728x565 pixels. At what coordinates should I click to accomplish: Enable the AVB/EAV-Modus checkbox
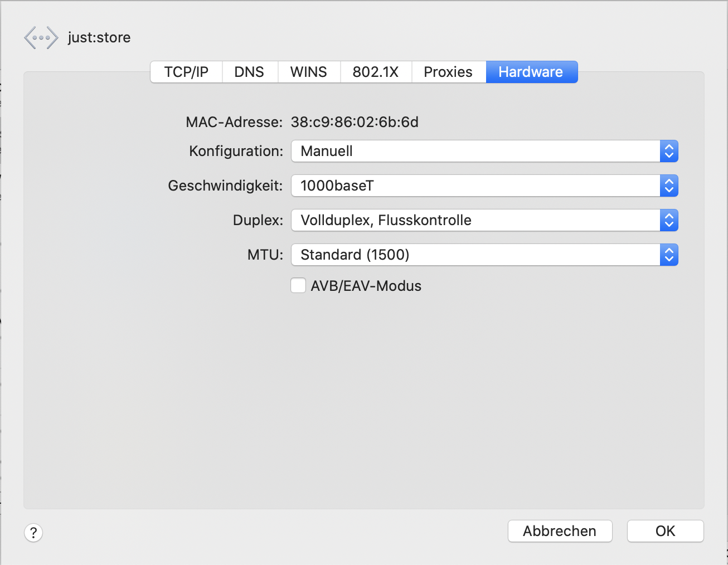pyautogui.click(x=298, y=286)
